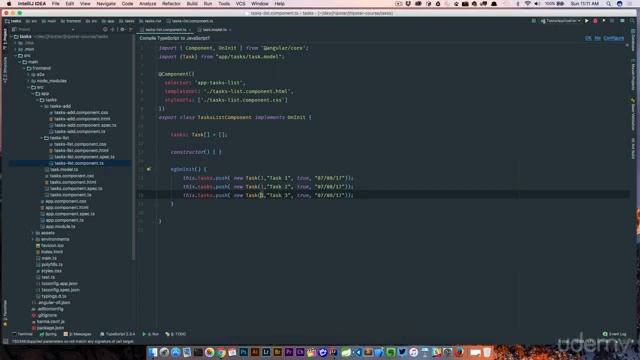Open the Navigate menu
Image resolution: width=640 pixels, height=360 pixels.
106,4
